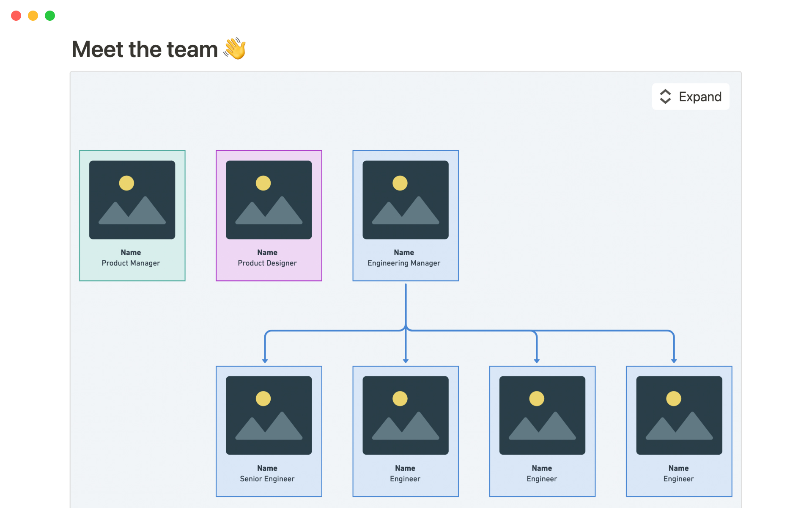Click the green macOS zoom button
This screenshot has height=508, width=812.
click(x=49, y=15)
